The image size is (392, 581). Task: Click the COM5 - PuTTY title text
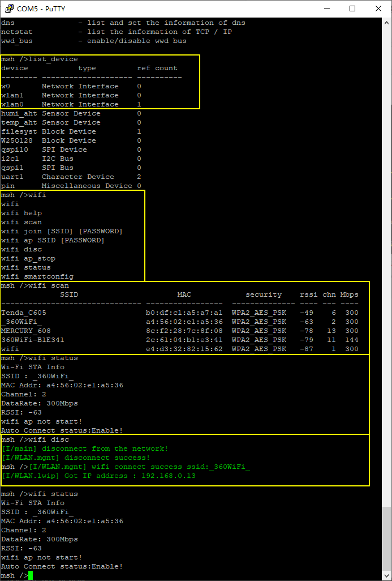41,8
